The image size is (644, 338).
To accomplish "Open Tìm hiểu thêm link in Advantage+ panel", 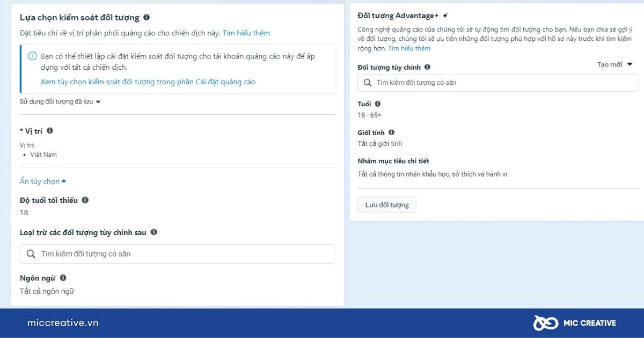I will pos(409,48).
